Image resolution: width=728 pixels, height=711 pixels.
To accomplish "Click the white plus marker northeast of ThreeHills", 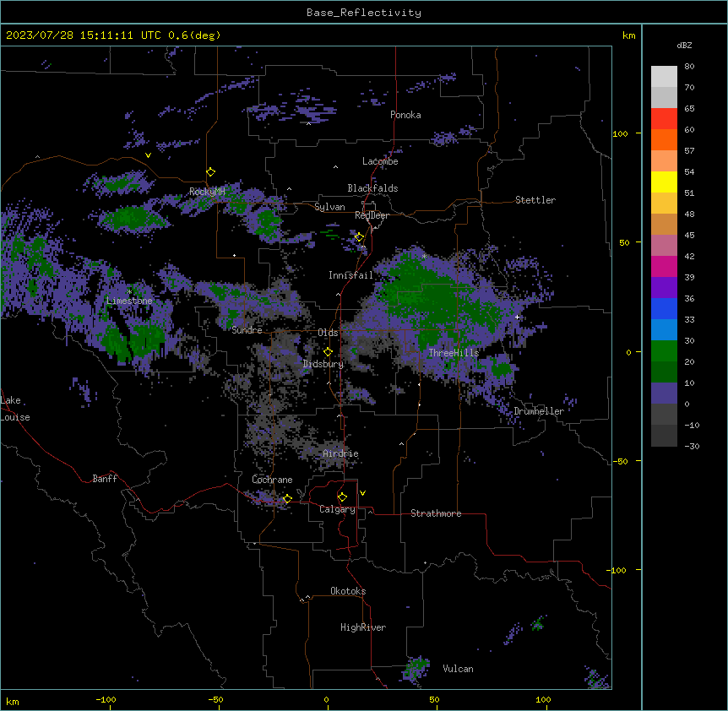I will (x=517, y=318).
